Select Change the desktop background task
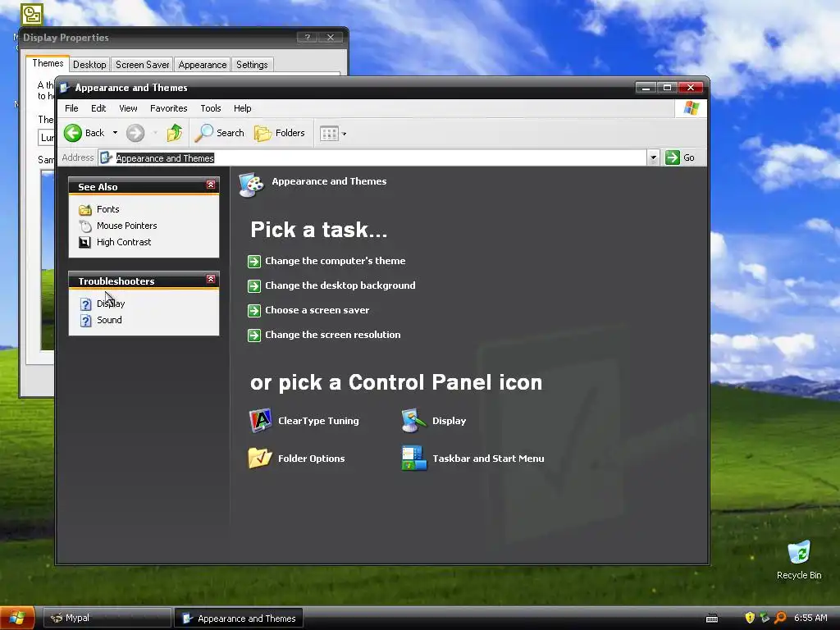 coord(340,285)
